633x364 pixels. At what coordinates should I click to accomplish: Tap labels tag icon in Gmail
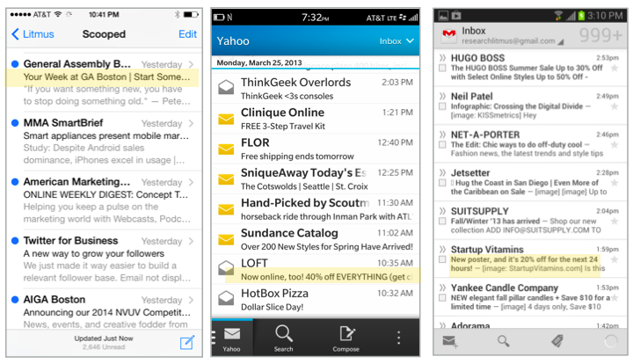[557, 341]
